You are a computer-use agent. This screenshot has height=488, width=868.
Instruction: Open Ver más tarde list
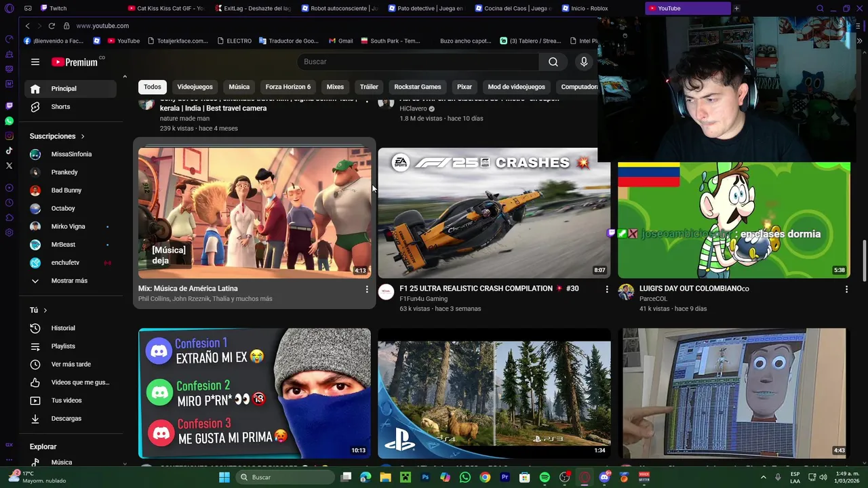(x=71, y=364)
